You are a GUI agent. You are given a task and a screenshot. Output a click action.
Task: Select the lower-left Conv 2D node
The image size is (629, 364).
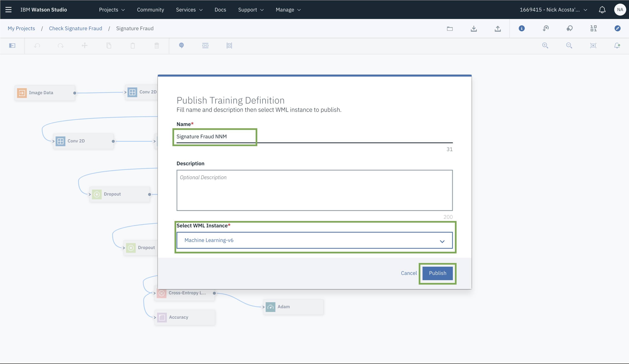(x=83, y=141)
